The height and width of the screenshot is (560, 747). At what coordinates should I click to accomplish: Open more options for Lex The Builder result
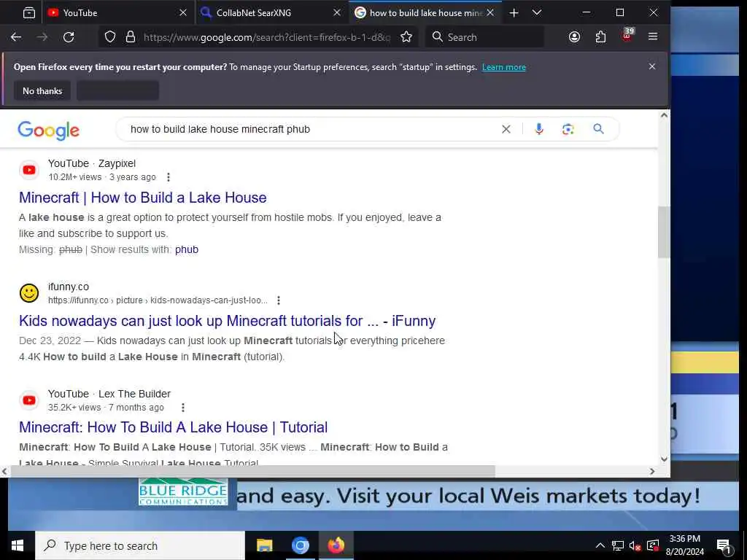click(x=183, y=408)
